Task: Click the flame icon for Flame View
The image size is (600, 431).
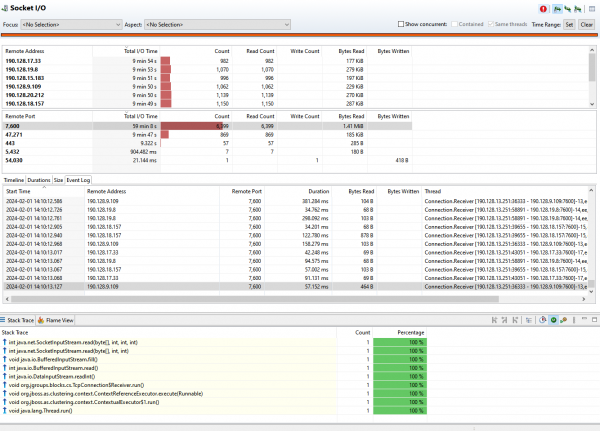Action: (x=40, y=320)
